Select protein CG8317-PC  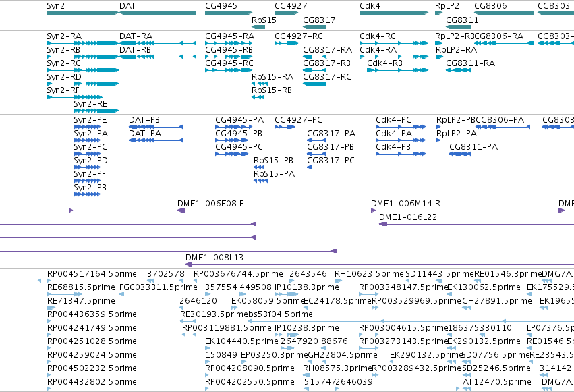310,167
